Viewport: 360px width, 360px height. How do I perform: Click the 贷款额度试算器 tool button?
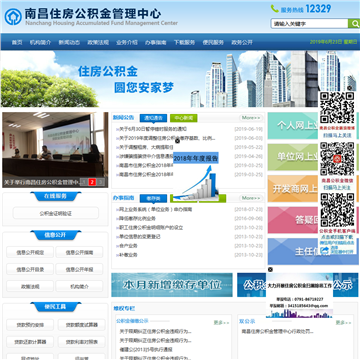[x=82, y=325]
